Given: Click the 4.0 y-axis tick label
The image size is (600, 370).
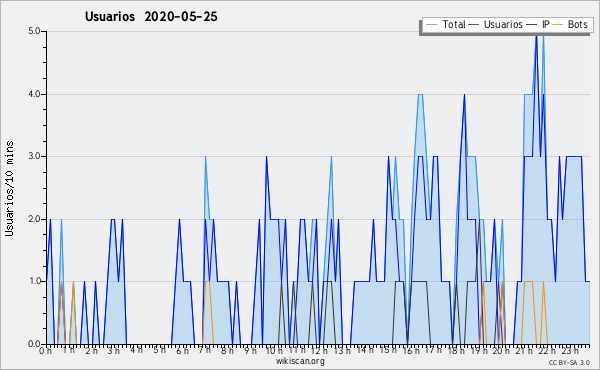Looking at the screenshot, I should click(x=34, y=94).
